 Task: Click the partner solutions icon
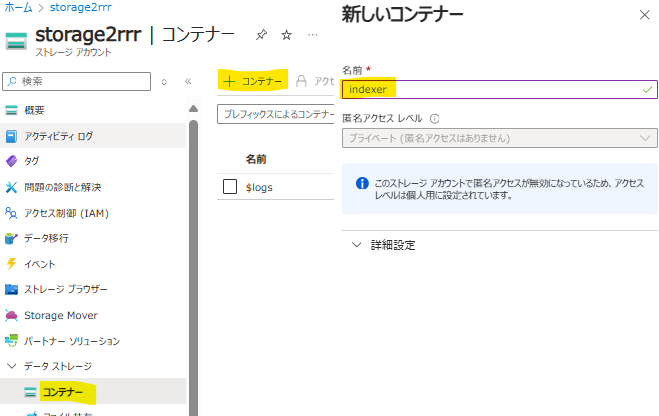pos(11,341)
